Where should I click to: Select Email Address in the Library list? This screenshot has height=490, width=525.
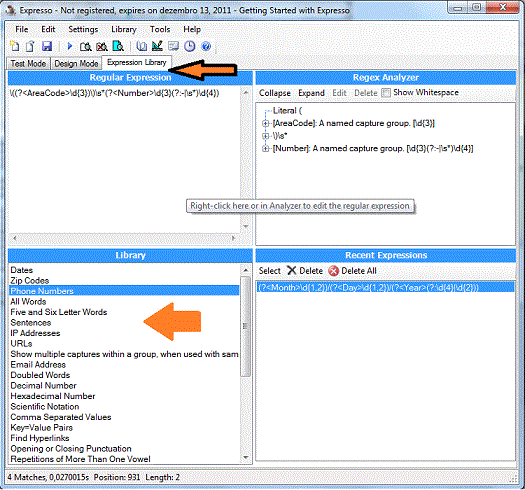[x=38, y=365]
